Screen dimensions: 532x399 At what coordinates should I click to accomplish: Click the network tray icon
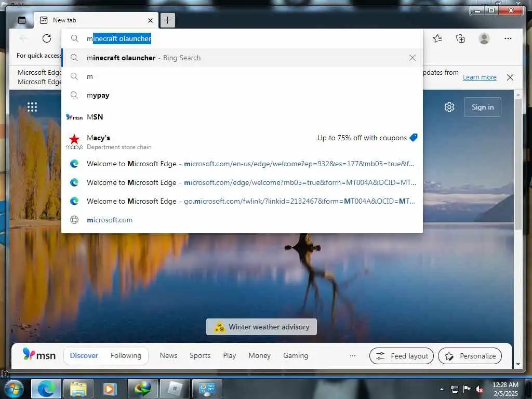(x=455, y=389)
